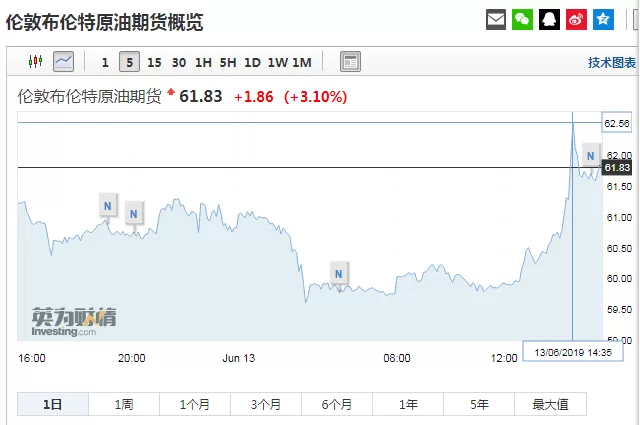Open the news layout panel icon
This screenshot has width=640, height=425.
[350, 62]
